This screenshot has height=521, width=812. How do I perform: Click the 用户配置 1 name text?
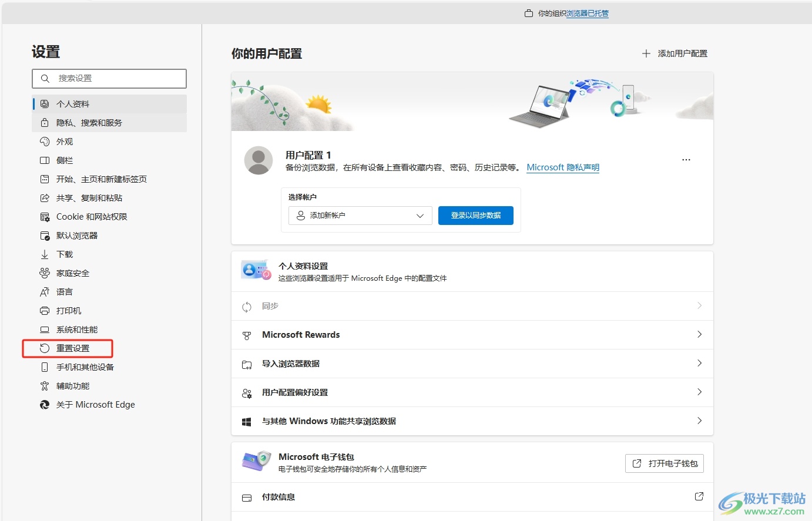click(x=308, y=155)
